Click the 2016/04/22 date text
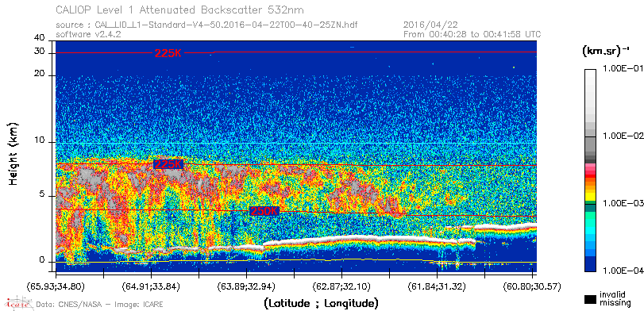The width and height of the screenshot is (644, 311). [x=430, y=25]
